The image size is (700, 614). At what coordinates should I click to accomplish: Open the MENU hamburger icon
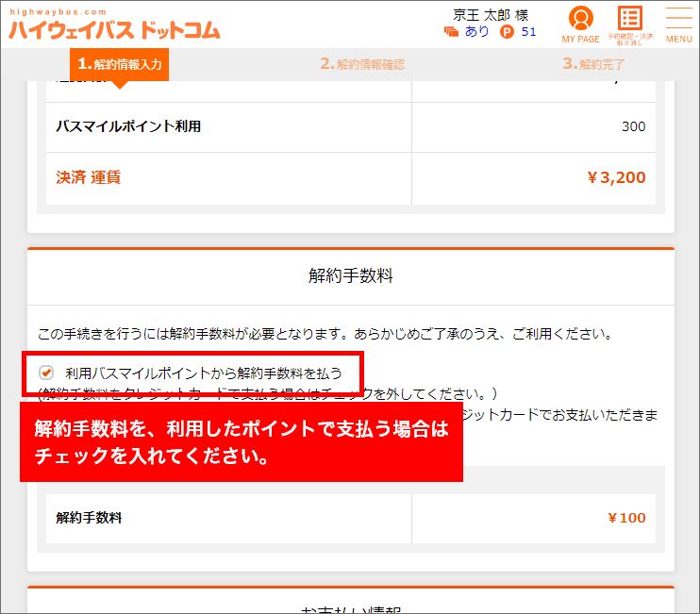pyautogui.click(x=678, y=25)
